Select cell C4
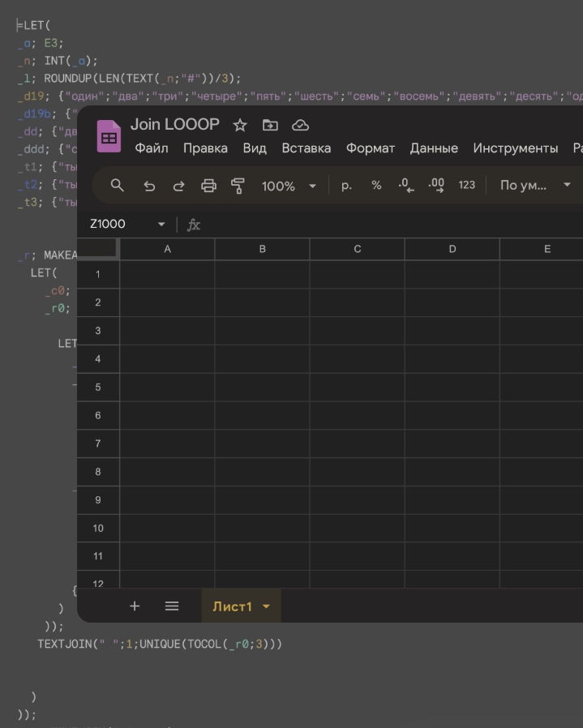Viewport: 583px width, 728px height. (358, 359)
